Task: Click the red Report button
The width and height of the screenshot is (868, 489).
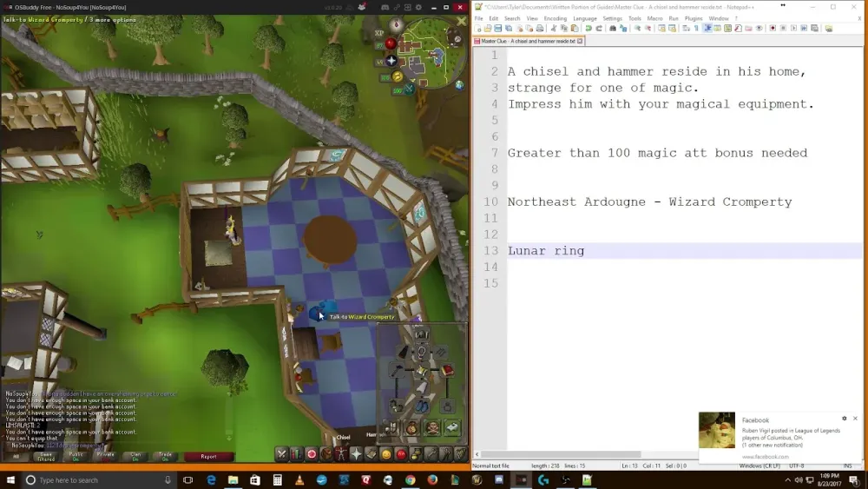Action: pos(208,456)
